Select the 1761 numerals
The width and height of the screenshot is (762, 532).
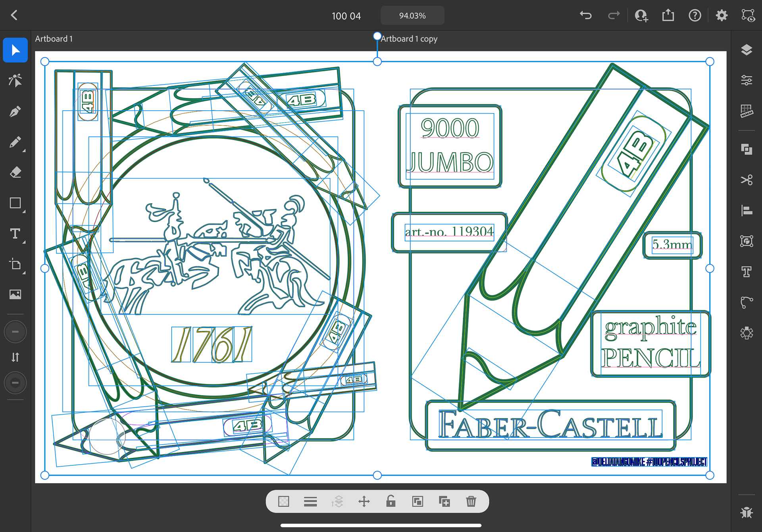(212, 344)
